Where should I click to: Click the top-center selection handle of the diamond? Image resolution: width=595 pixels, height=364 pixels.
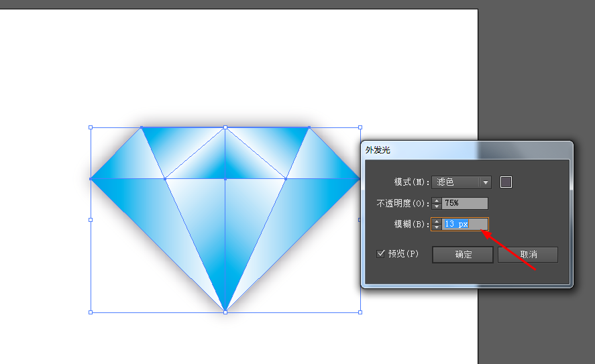click(225, 128)
